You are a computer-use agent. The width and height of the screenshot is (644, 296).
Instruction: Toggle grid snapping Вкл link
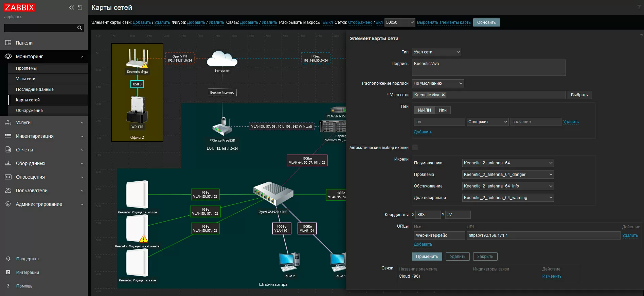tap(379, 22)
